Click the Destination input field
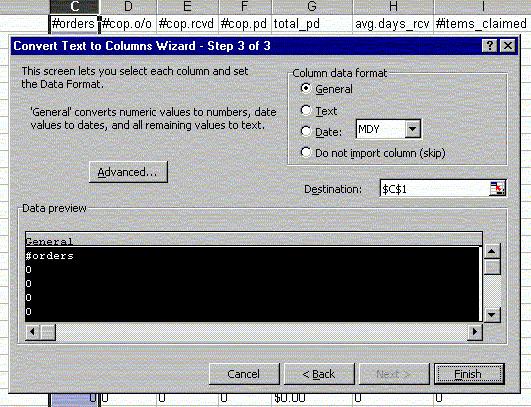 point(435,189)
